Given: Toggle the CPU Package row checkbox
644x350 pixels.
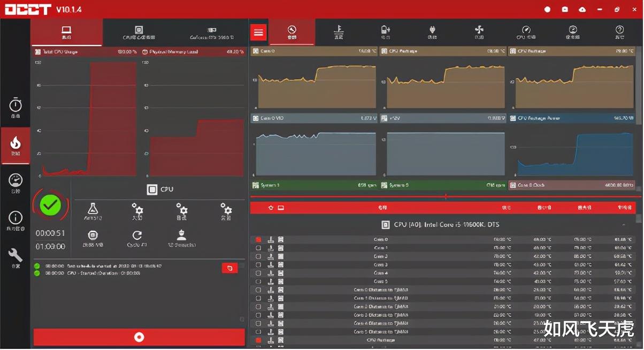Looking at the screenshot, I should click(x=258, y=340).
